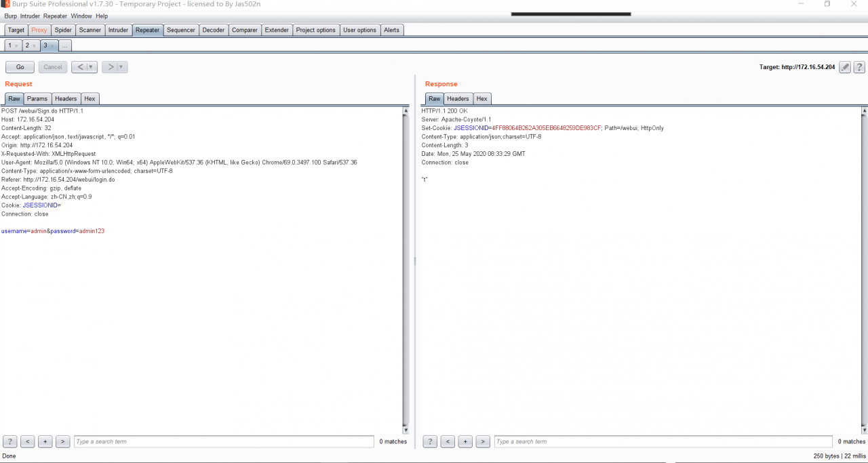Jump to next search match in Request panel
This screenshot has height=463, width=868.
pyautogui.click(x=63, y=442)
